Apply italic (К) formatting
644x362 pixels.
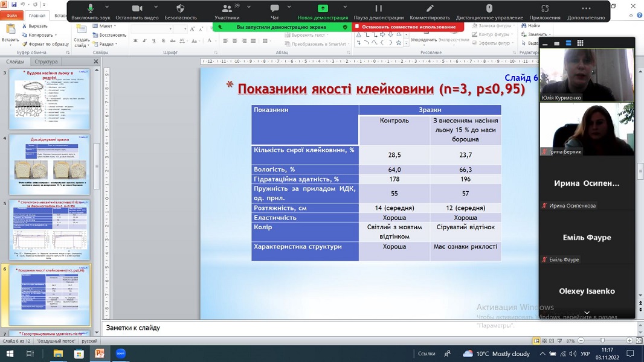click(x=144, y=40)
